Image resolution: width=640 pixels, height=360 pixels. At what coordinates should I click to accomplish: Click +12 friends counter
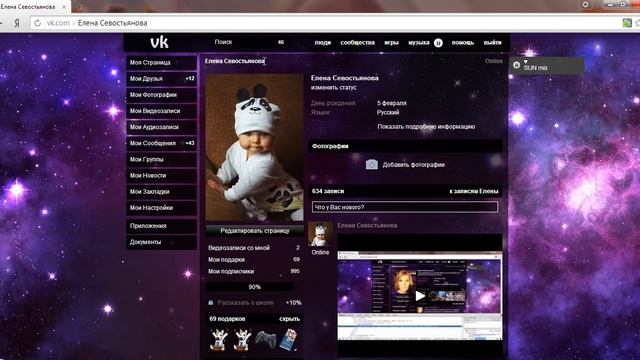click(190, 78)
